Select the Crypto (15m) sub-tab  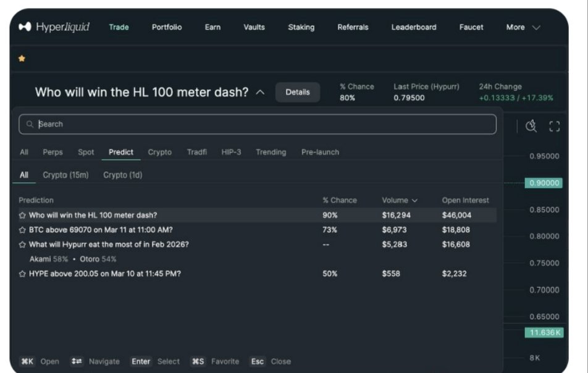click(65, 175)
